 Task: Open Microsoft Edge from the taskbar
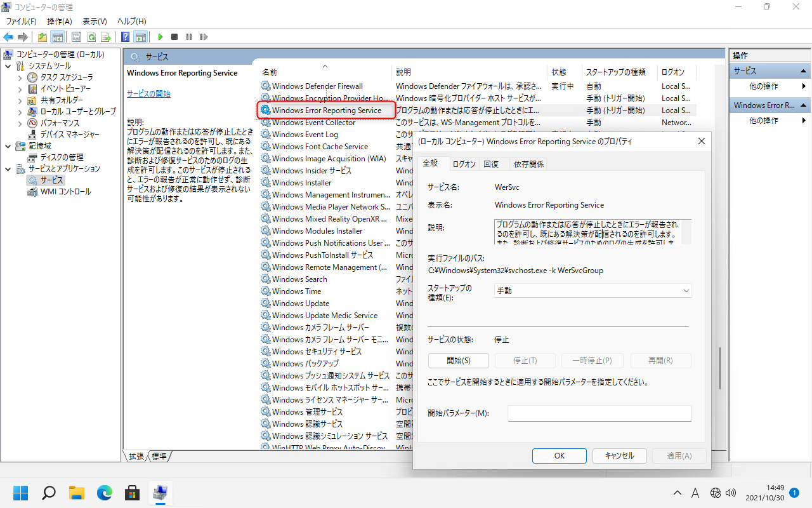105,492
